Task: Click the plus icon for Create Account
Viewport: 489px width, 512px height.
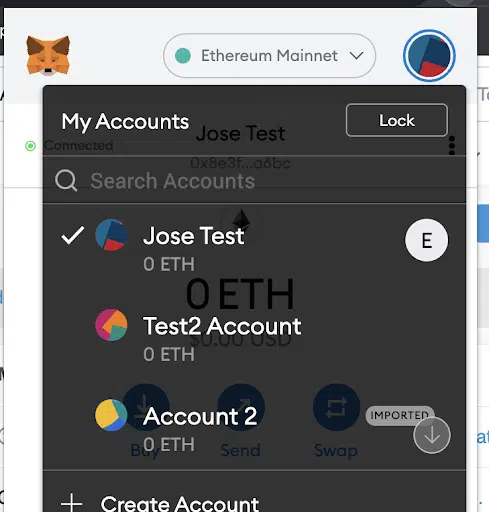Action: pyautogui.click(x=72, y=503)
